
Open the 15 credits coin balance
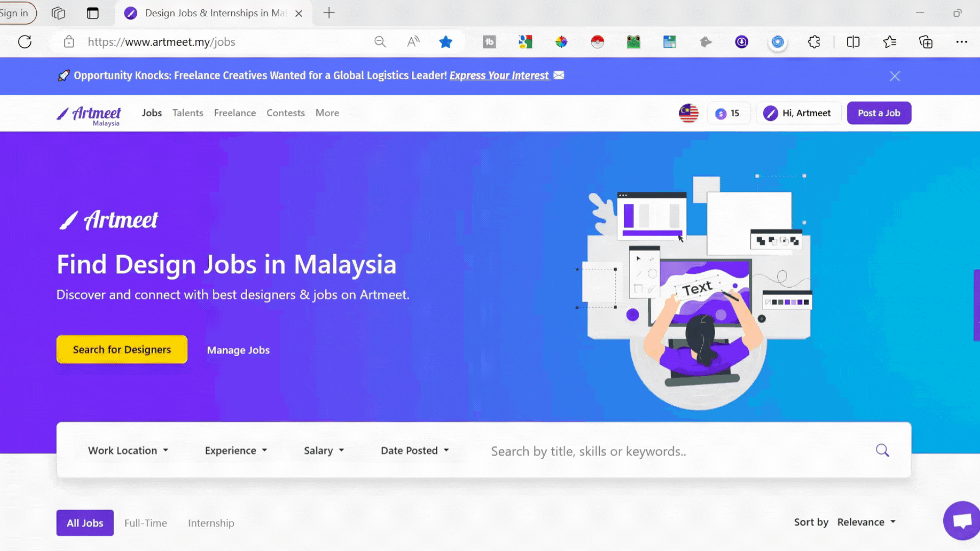(x=728, y=113)
